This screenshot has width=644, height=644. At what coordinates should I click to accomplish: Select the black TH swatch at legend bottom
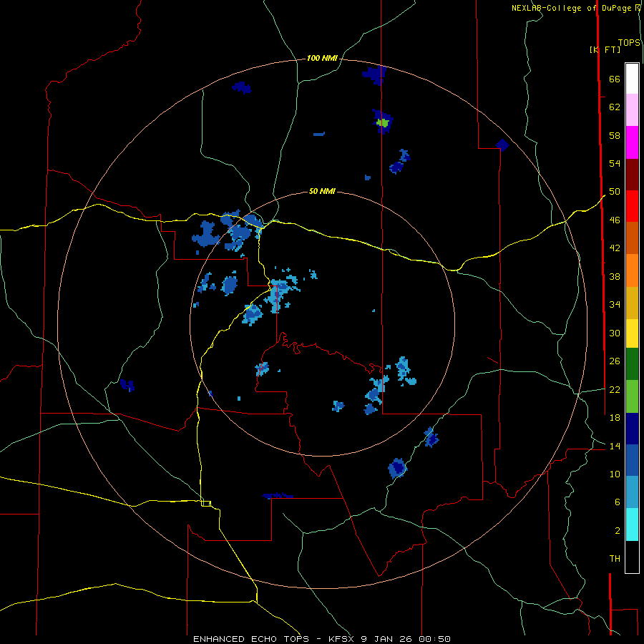point(632,557)
